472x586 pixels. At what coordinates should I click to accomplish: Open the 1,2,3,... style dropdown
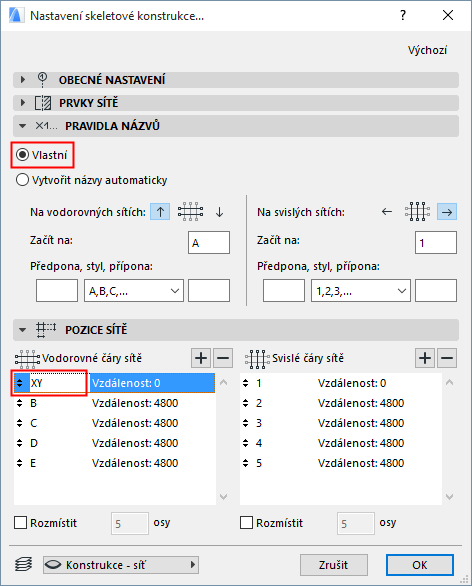click(361, 290)
